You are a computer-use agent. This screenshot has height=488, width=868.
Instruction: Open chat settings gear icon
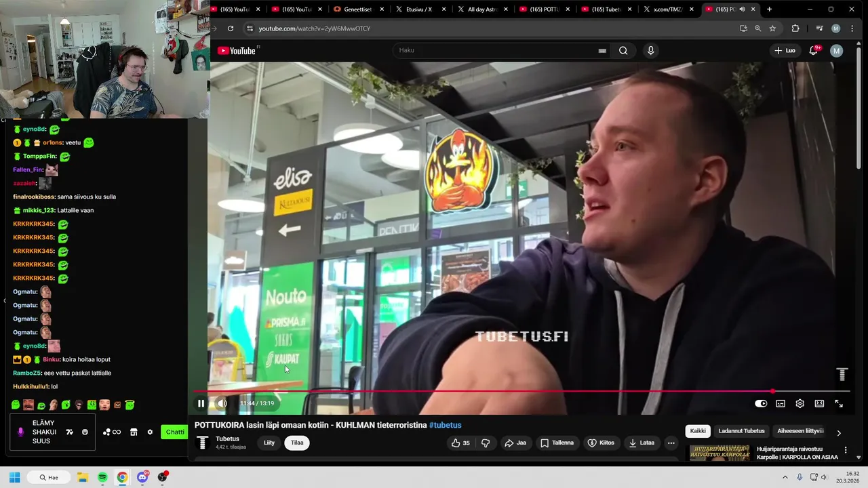pos(150,432)
